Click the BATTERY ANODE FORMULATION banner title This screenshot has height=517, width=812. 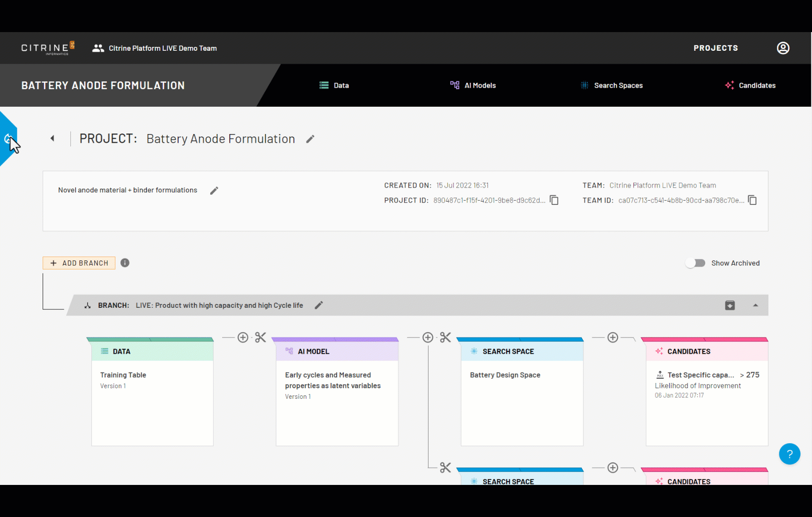coord(103,85)
